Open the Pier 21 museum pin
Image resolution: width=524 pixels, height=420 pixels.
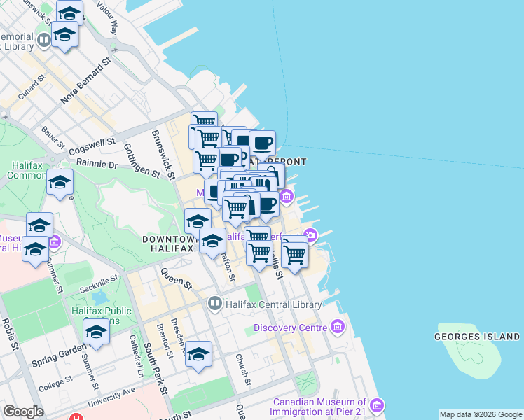377,406
